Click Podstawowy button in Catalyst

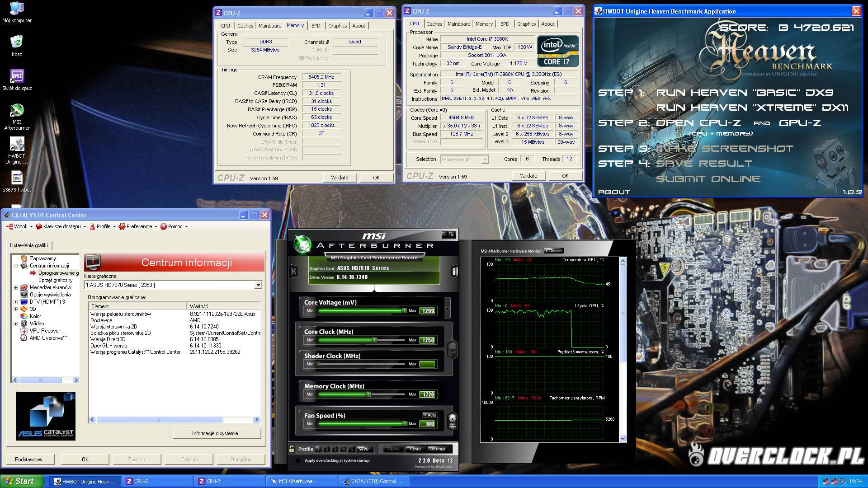[30, 460]
